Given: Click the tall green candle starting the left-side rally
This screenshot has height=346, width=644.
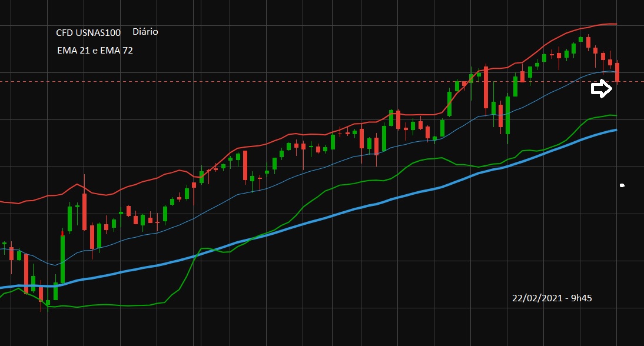Looking at the screenshot, I should pos(62,259).
